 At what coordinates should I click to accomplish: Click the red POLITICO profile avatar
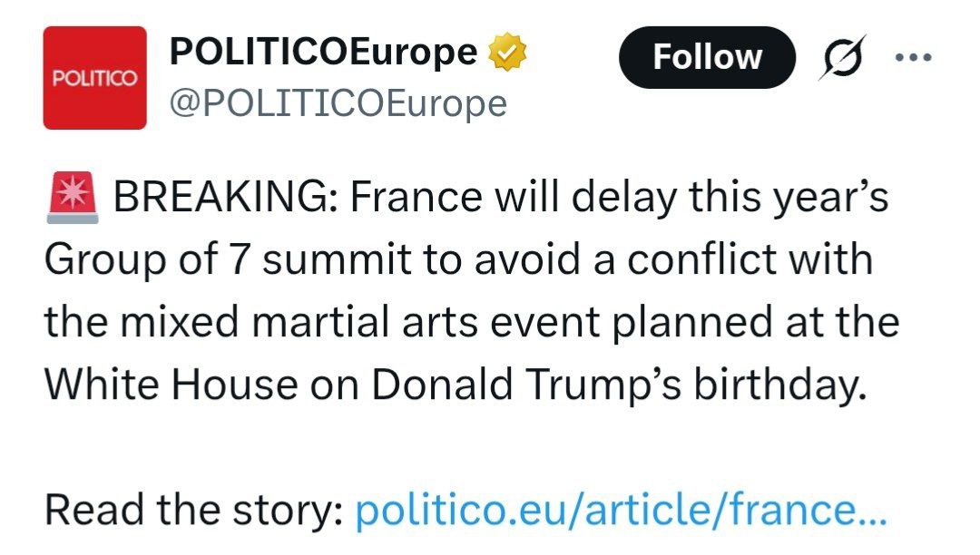[94, 78]
